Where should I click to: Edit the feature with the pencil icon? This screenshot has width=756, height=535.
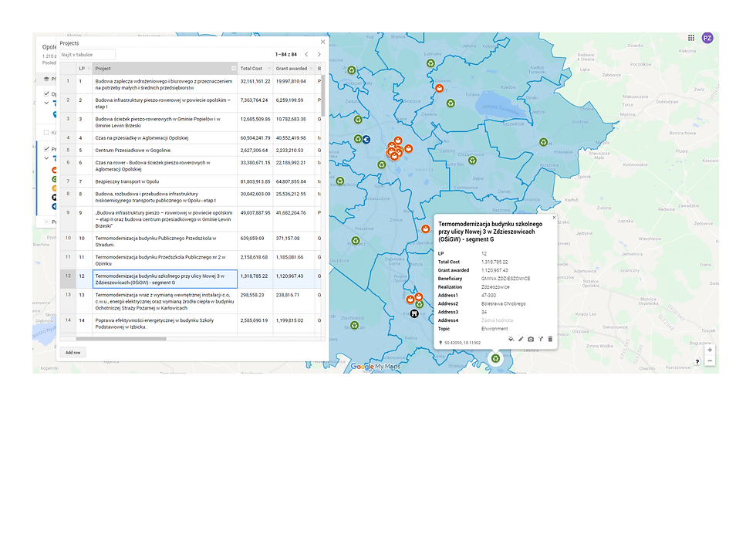coord(521,339)
